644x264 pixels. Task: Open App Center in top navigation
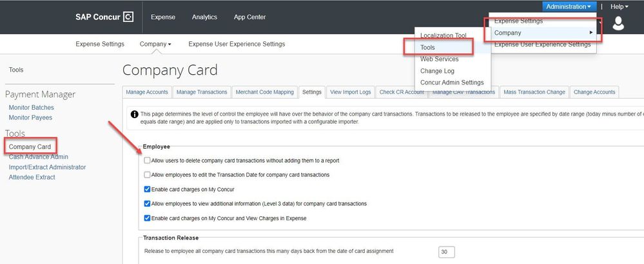pos(249,17)
